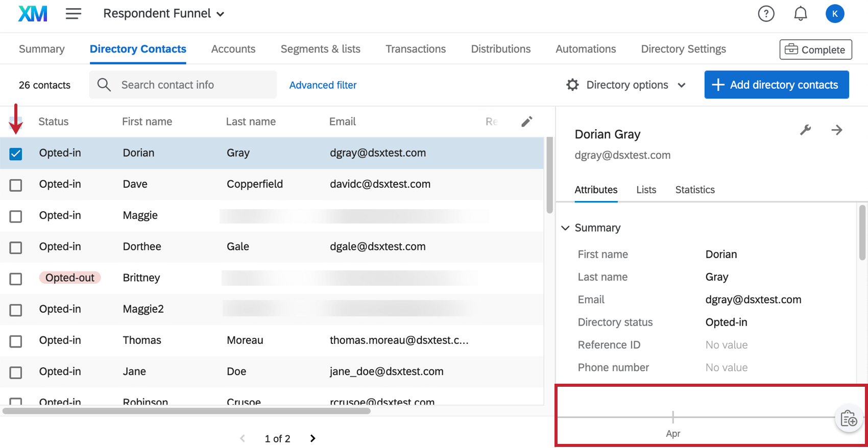The image size is (868, 448).
Task: Tick the checkbox for Maggie
Action: 16,216
